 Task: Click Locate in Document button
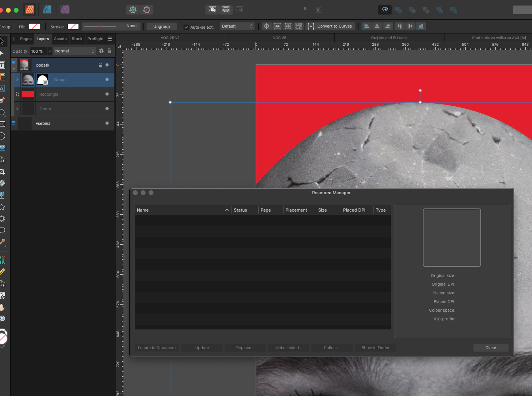pos(157,348)
